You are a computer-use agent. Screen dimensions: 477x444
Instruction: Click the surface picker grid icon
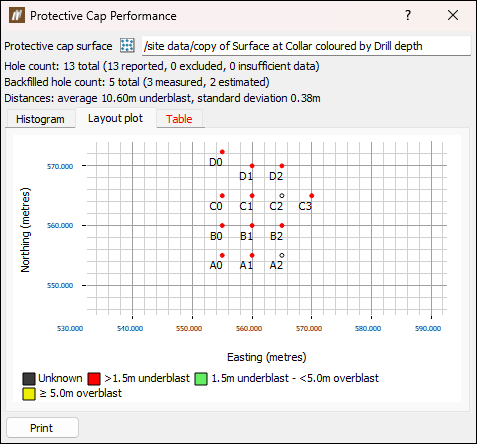127,45
